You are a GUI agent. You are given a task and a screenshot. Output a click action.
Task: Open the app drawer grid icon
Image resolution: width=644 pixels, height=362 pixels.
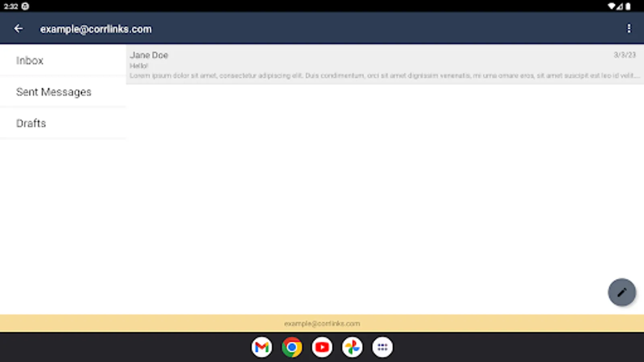coord(382,347)
